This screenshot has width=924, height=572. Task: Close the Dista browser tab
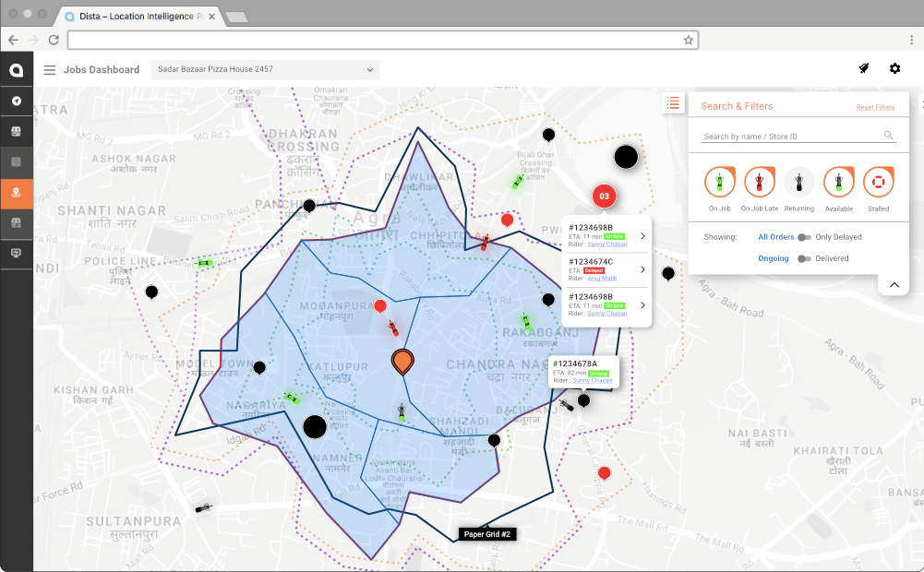211,17
